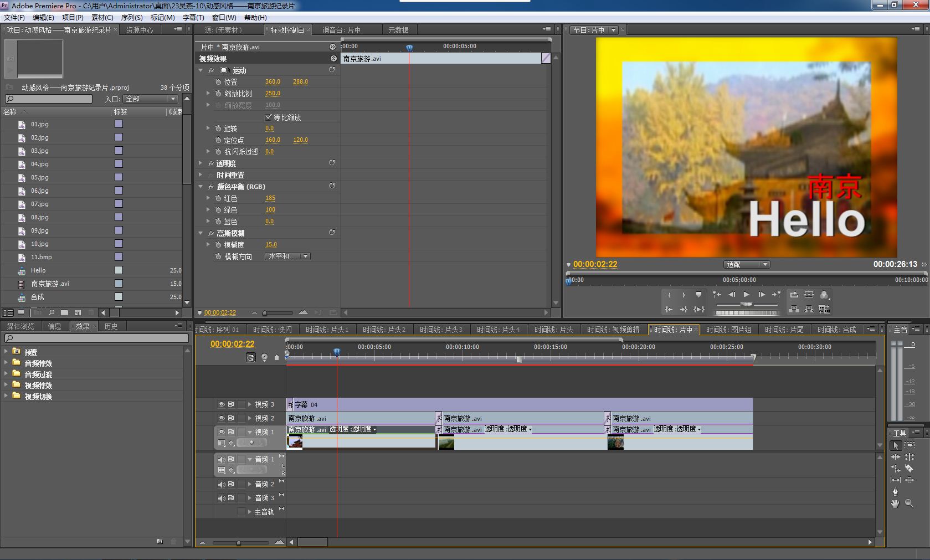Viewport: 930px width, 560px height.
Task: Hide the 视频 3 track with eye icon
Action: [222, 404]
